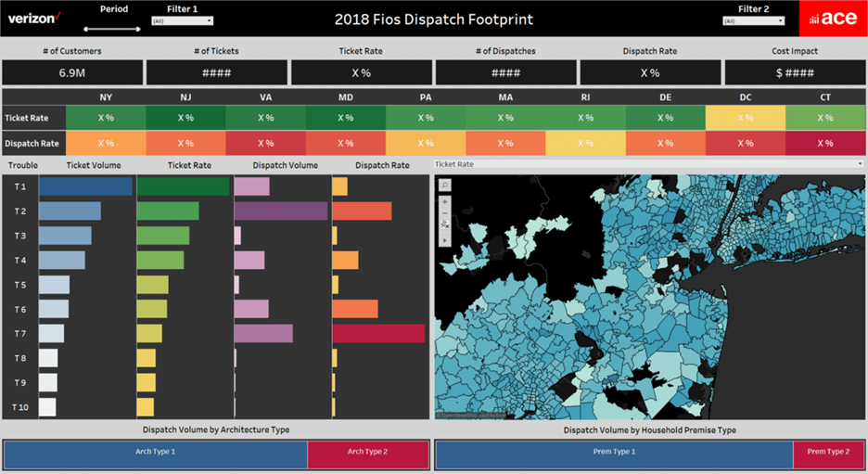Select the T1 Ticket Volume bar
This screenshot has height=474, width=868.
pyautogui.click(x=85, y=186)
